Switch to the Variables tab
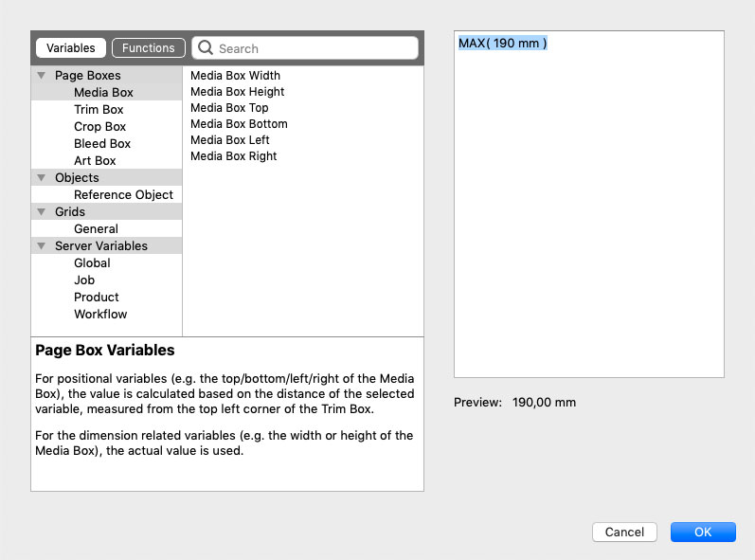This screenshot has height=560, width=755. (x=71, y=48)
